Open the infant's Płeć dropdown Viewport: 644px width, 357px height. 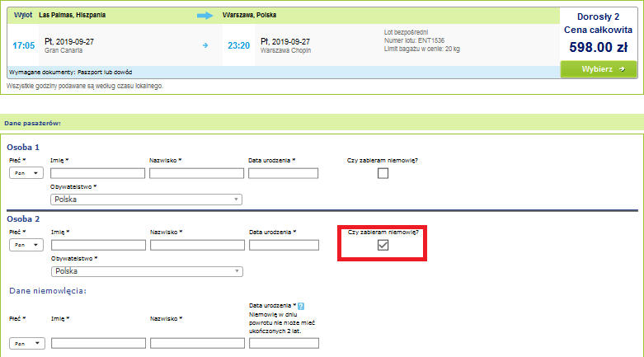(27, 343)
